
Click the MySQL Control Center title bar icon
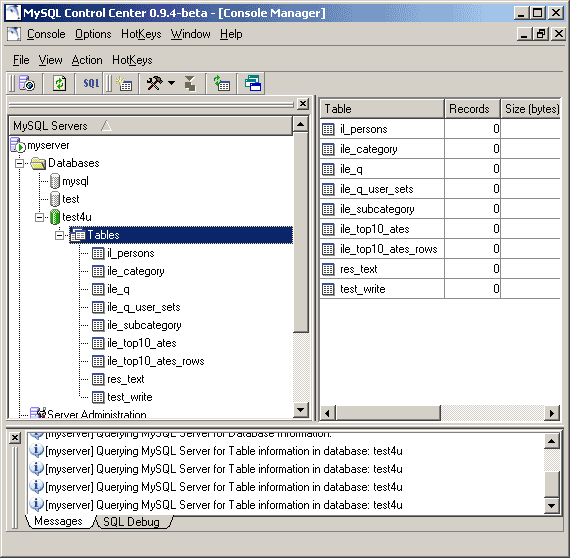coord(13,13)
